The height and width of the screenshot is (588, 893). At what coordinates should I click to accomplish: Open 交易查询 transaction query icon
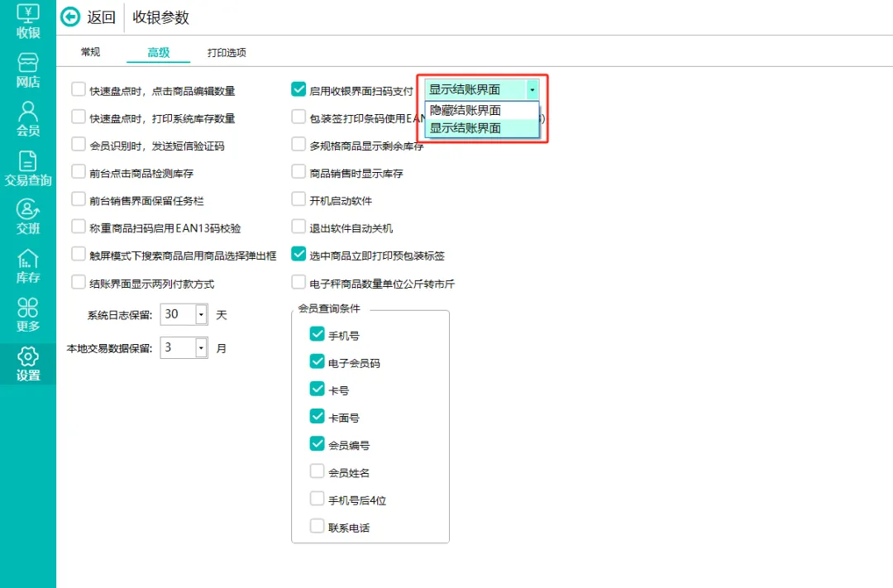tap(28, 169)
